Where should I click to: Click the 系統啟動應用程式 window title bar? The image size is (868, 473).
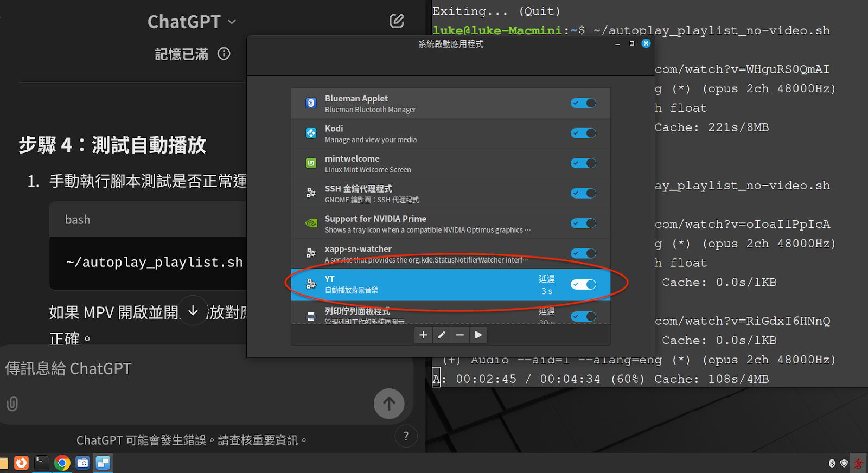(x=451, y=44)
